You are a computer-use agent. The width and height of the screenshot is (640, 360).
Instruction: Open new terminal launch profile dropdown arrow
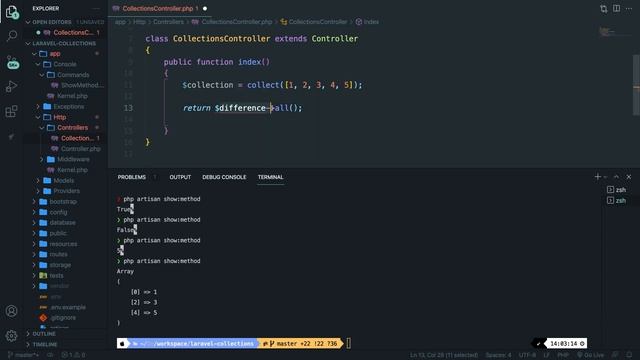click(605, 177)
